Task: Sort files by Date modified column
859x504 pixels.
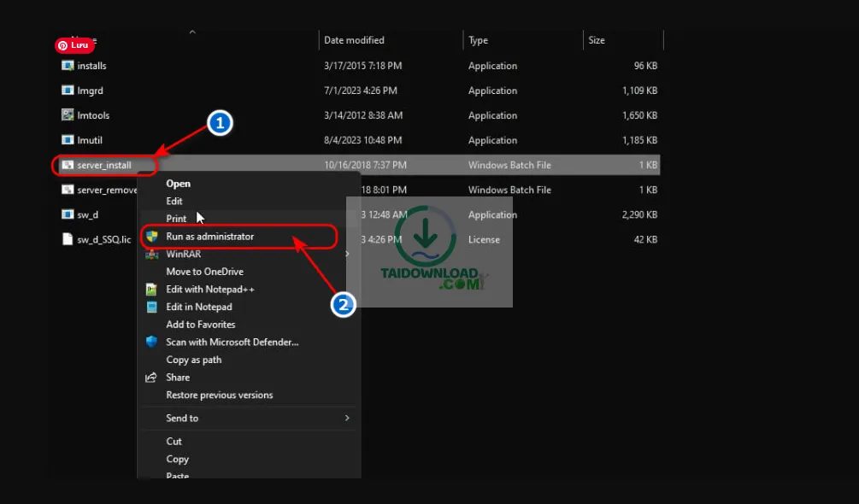Action: click(354, 40)
